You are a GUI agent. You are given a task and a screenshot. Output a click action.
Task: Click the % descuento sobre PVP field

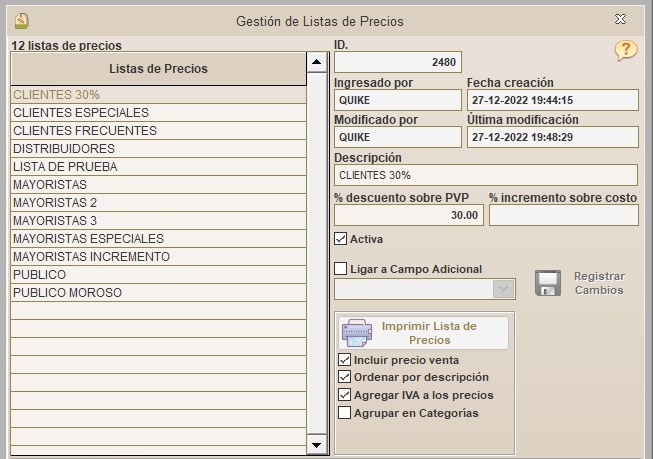[409, 215]
